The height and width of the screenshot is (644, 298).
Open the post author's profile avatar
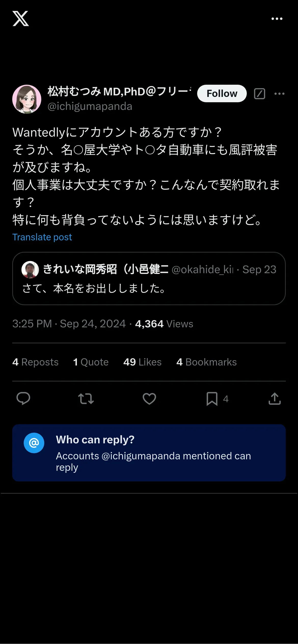(x=27, y=99)
